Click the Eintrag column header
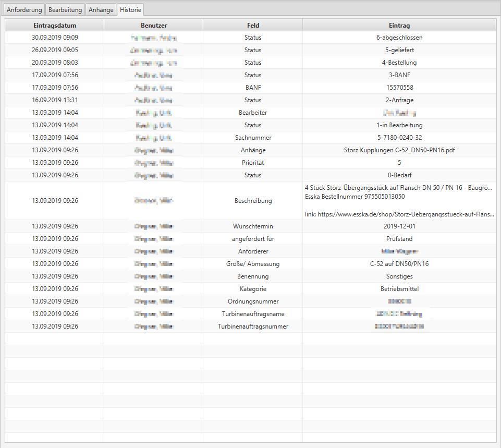Viewport: 501px width, 448px height. 399,25
